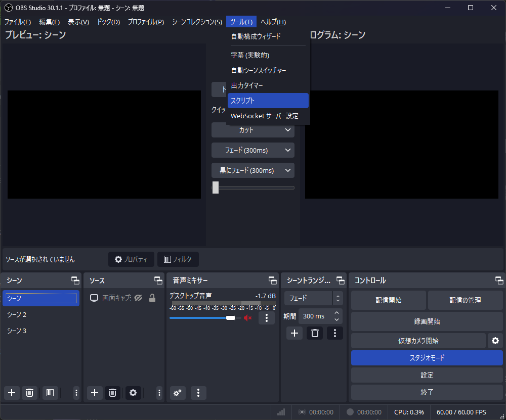Open scene filters via the filter icon

[49, 393]
